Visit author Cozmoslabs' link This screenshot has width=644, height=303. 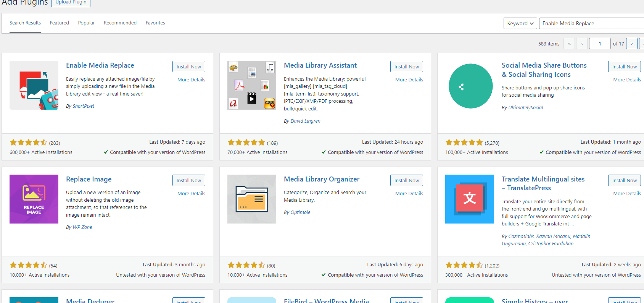[520, 236]
